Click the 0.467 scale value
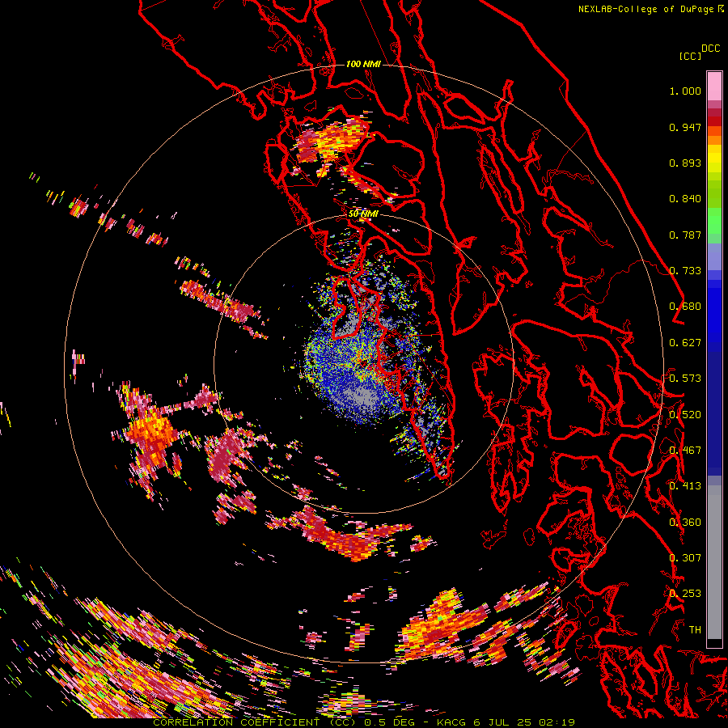Viewport: 728px width, 728px height. click(x=685, y=451)
